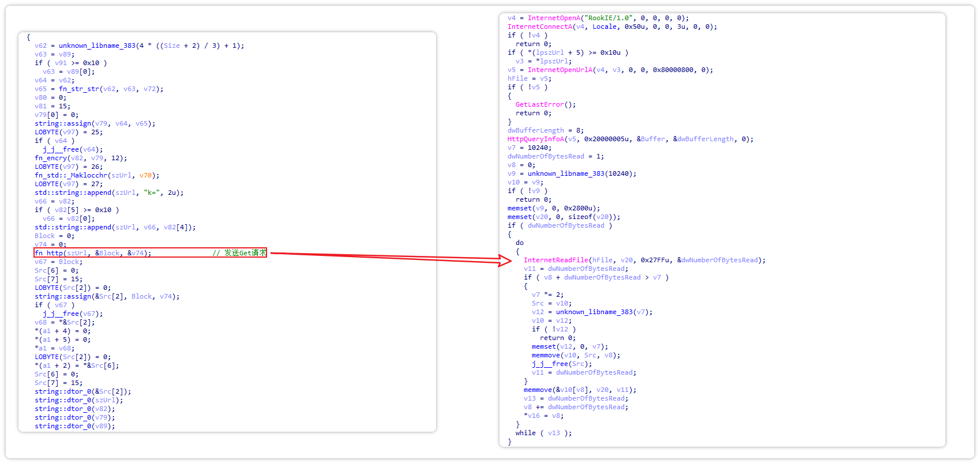980x464 pixels.
Task: Click the 'dwNumberOfBytesRead = 1;' line
Action: tap(556, 156)
